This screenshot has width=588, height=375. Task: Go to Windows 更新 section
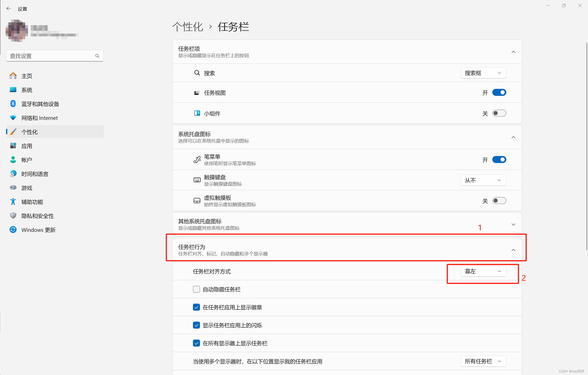tap(38, 230)
